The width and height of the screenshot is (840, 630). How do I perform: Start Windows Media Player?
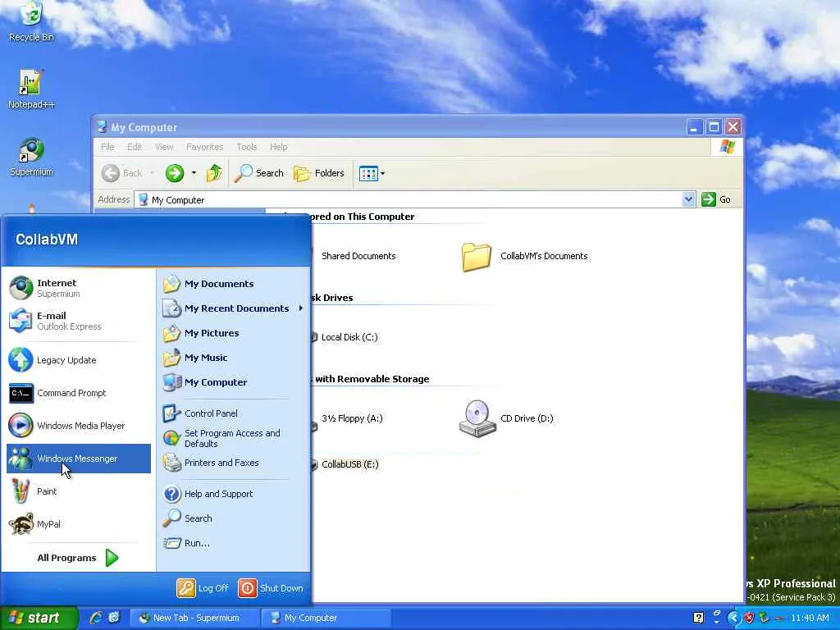click(x=78, y=426)
